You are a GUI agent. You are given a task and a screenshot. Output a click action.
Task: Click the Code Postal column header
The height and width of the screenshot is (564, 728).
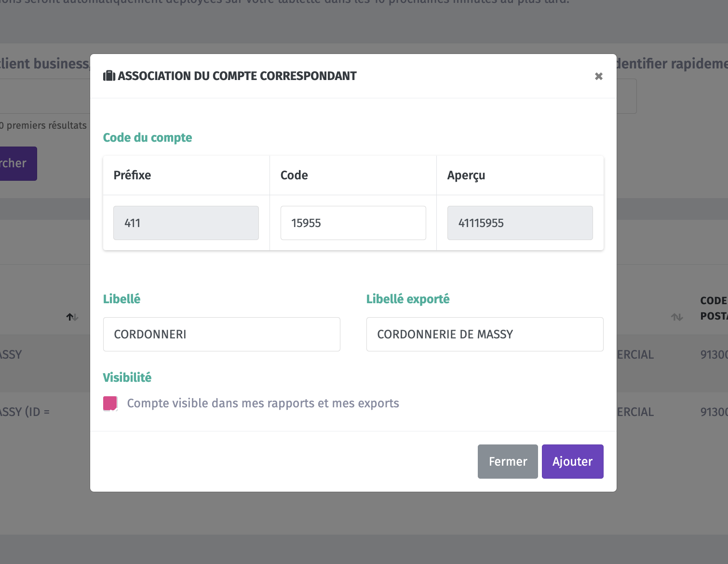click(714, 308)
